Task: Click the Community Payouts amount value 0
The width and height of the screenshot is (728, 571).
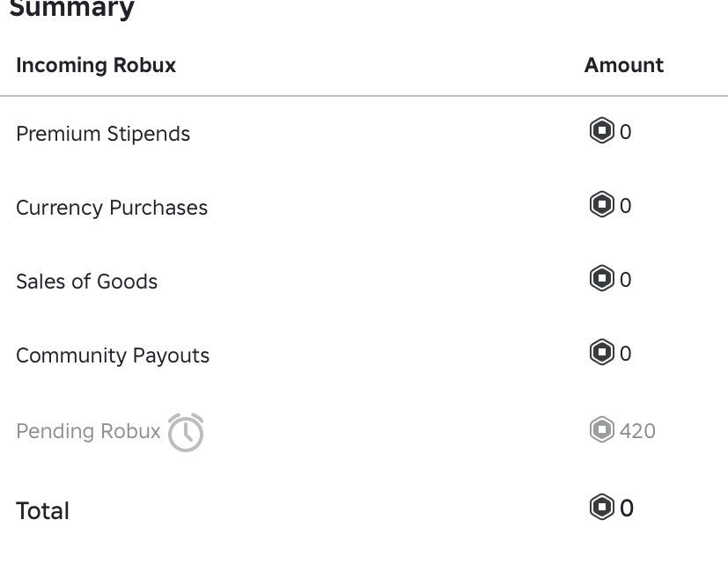Action: point(626,354)
